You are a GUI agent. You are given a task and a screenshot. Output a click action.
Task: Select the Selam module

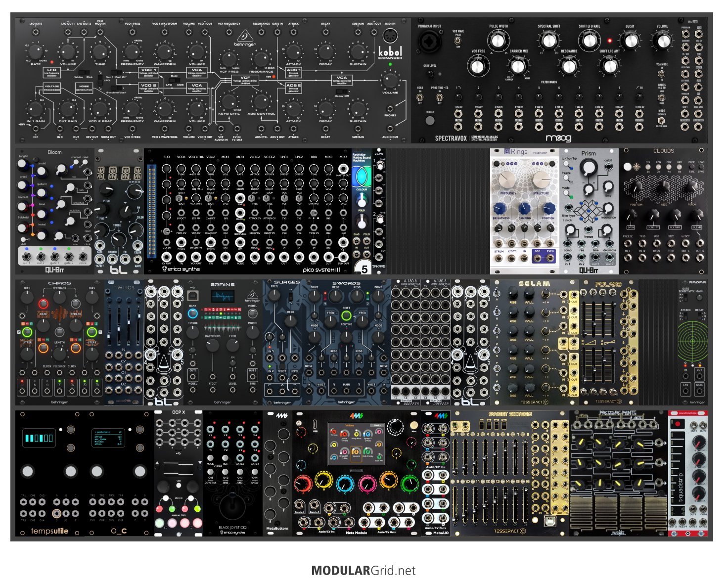pyautogui.click(x=534, y=342)
